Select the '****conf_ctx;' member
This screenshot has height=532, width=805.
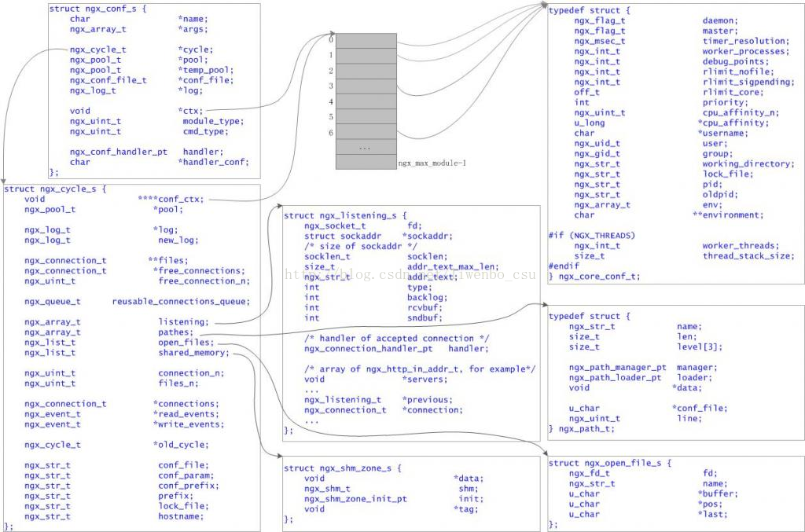click(x=171, y=199)
